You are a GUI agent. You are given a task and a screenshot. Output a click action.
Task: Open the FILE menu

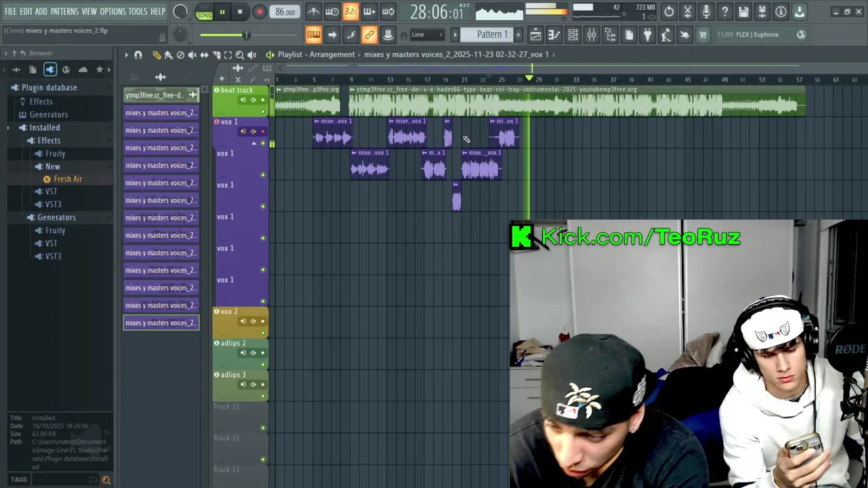11,12
